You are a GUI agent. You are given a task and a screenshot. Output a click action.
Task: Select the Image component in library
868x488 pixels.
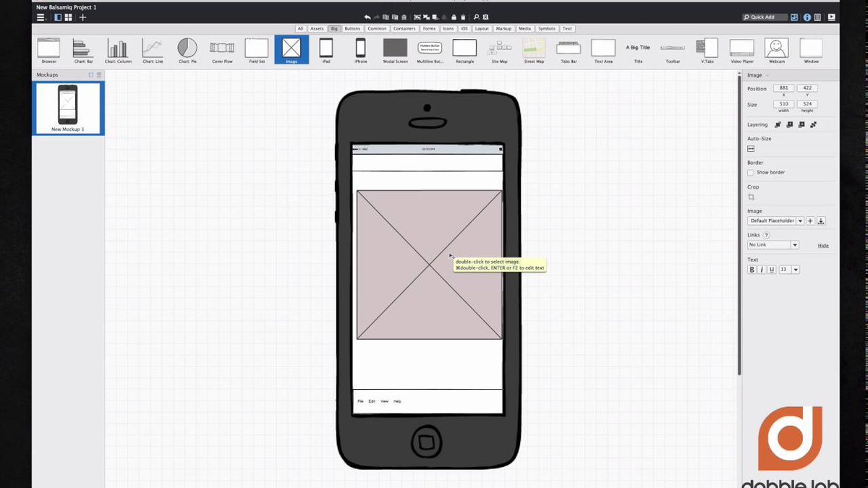tap(292, 50)
